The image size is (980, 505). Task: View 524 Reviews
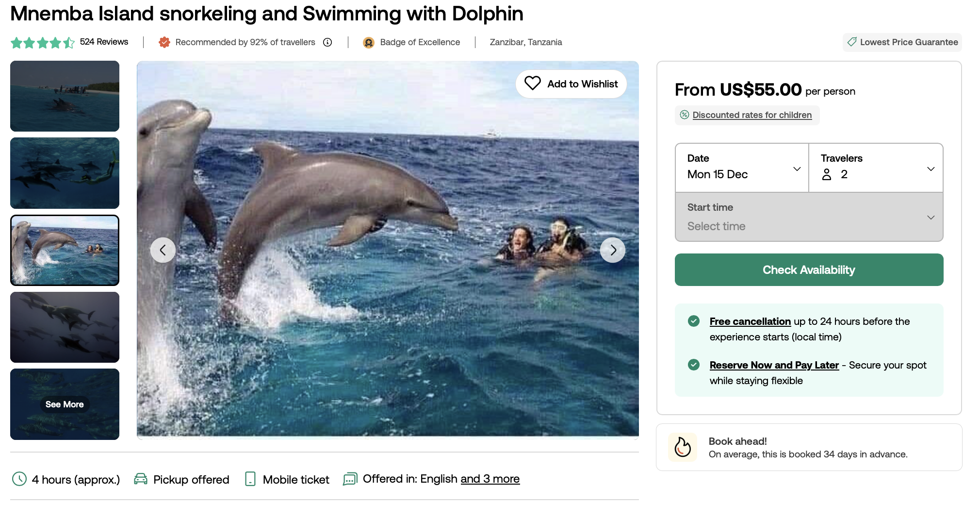[x=104, y=42]
